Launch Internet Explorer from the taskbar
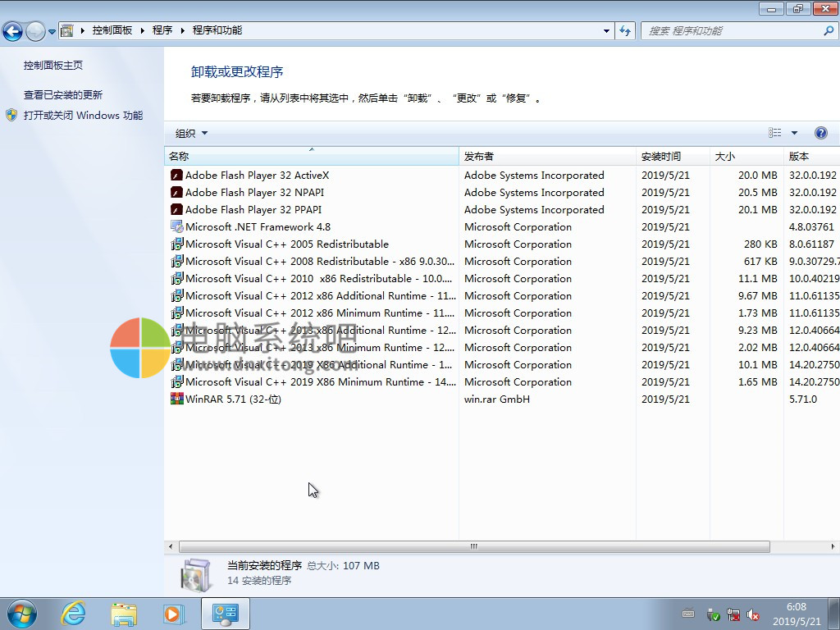The width and height of the screenshot is (840, 630). pyautogui.click(x=73, y=614)
